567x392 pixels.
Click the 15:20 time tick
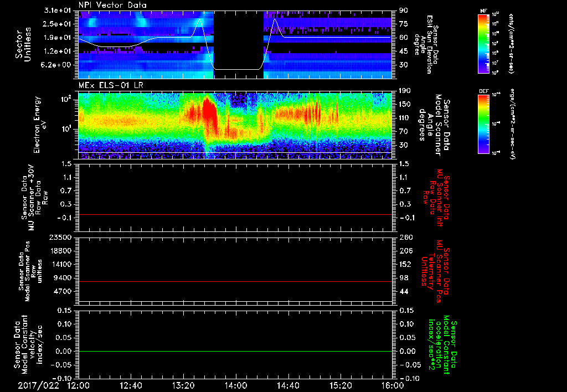tap(341, 385)
